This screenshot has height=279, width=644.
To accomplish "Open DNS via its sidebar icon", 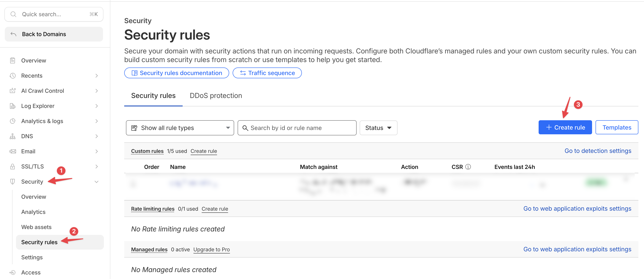I will point(13,136).
